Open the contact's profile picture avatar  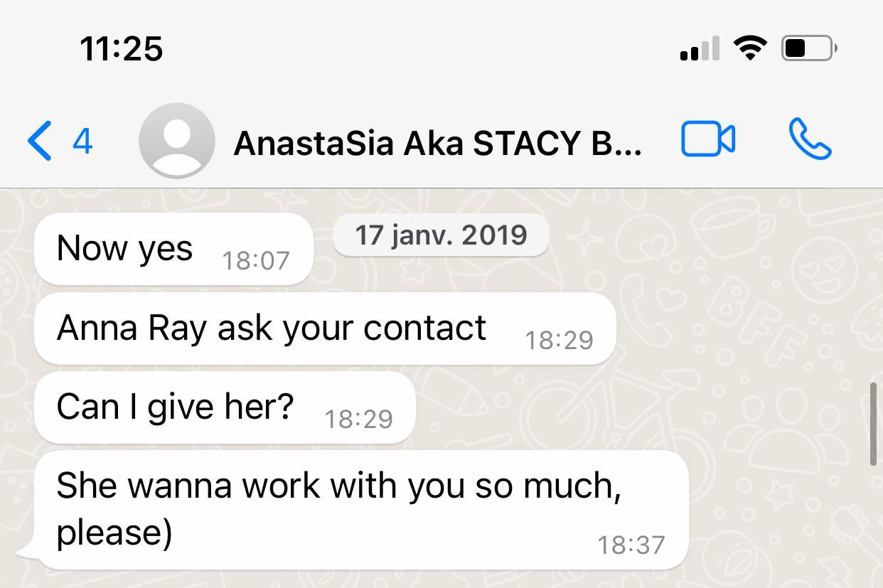tap(177, 140)
